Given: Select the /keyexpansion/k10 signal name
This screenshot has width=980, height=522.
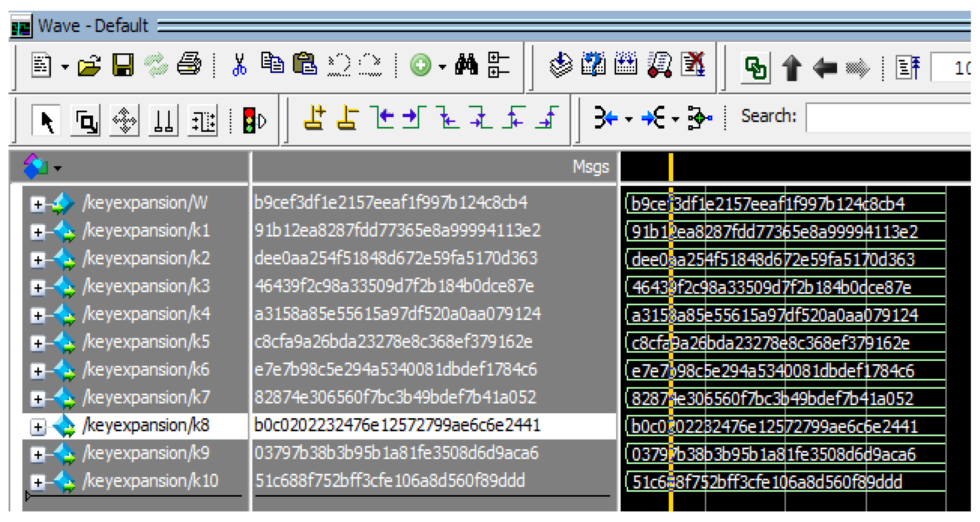Looking at the screenshot, I should pos(151,481).
